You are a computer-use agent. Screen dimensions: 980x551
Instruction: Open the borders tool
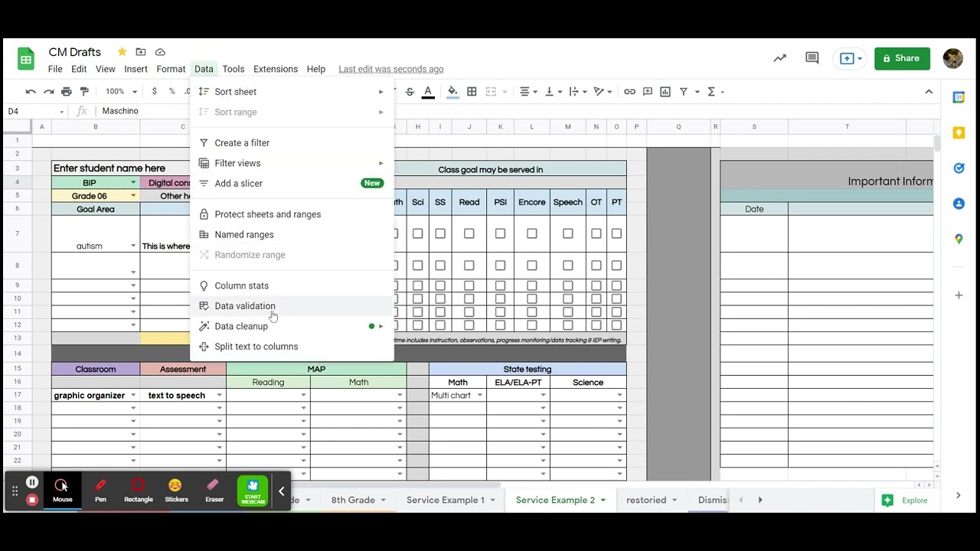coord(472,92)
